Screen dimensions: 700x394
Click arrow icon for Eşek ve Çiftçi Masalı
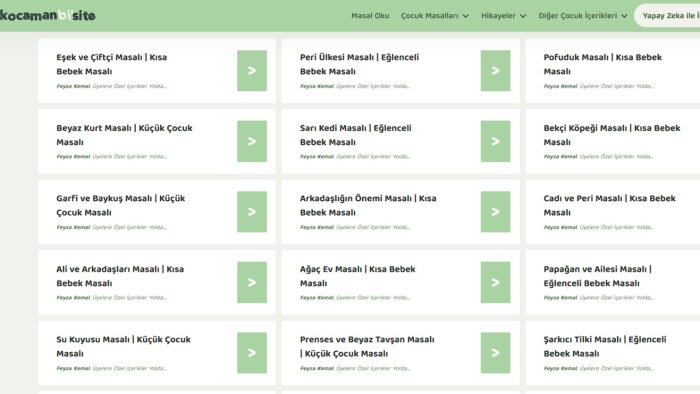pos(252,71)
